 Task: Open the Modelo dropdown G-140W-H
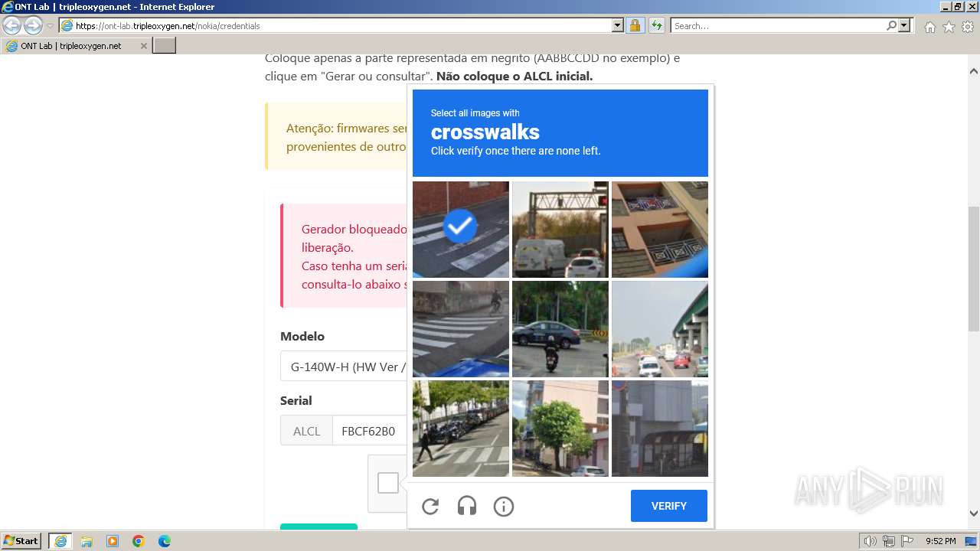point(344,367)
